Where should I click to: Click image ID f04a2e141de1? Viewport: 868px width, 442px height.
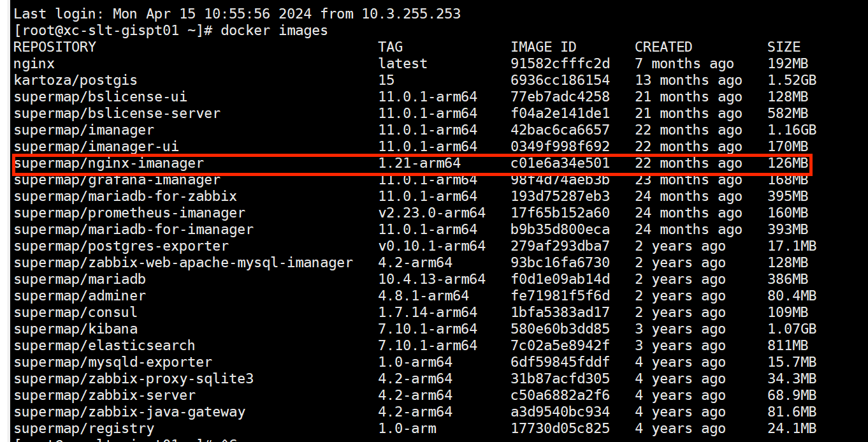coord(560,114)
